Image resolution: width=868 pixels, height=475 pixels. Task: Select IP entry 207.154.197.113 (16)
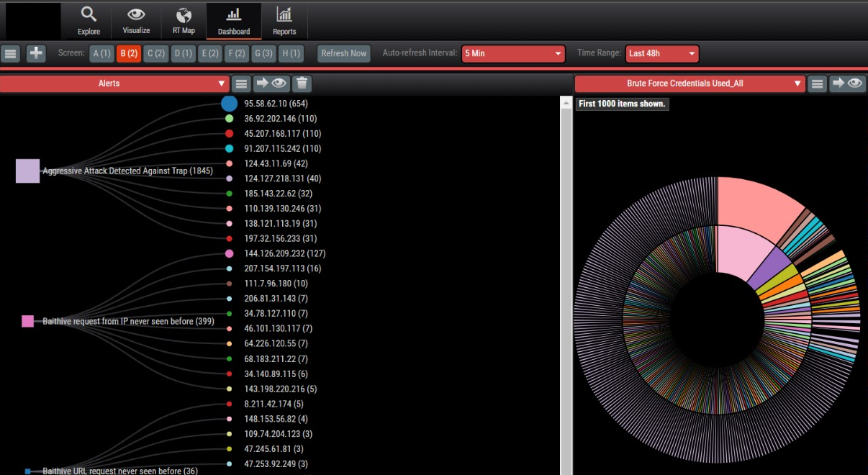282,268
